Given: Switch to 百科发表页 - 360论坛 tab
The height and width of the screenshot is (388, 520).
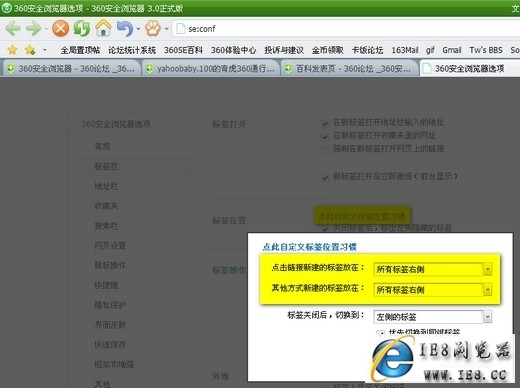Looking at the screenshot, I should (349, 68).
